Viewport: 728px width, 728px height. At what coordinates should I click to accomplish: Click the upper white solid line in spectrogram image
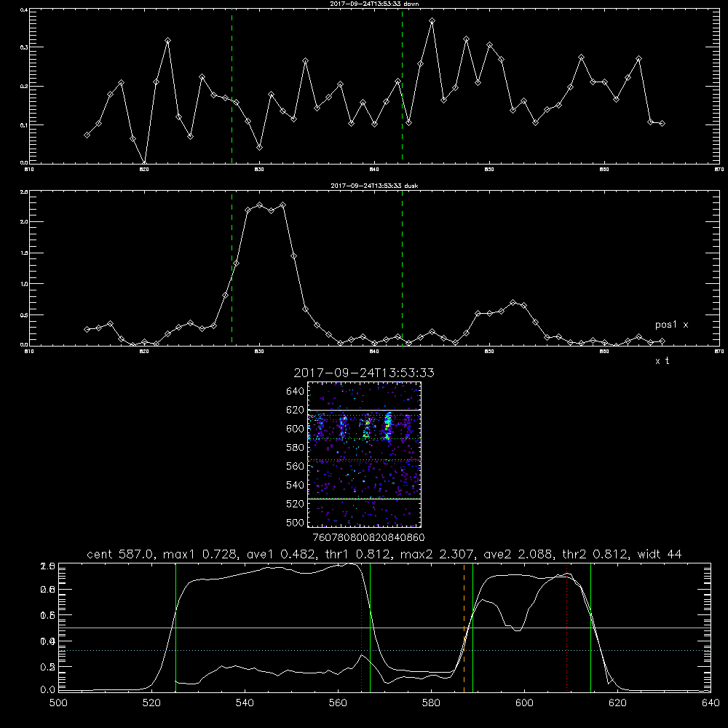pos(364,410)
